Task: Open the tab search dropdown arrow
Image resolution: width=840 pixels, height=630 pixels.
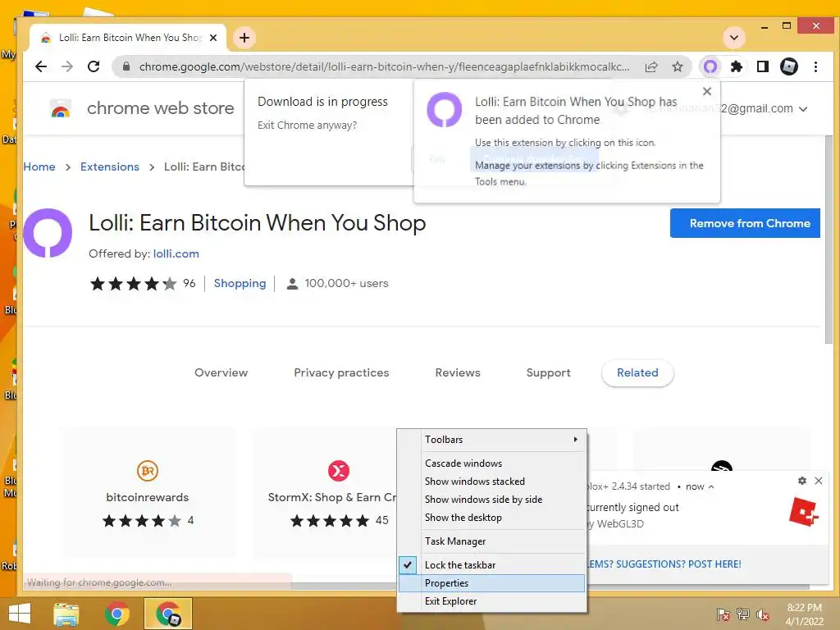Action: (734, 38)
